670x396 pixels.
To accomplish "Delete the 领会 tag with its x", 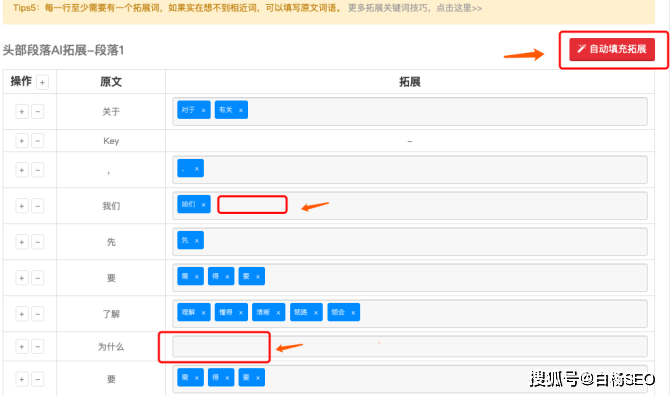I will tap(353, 313).
